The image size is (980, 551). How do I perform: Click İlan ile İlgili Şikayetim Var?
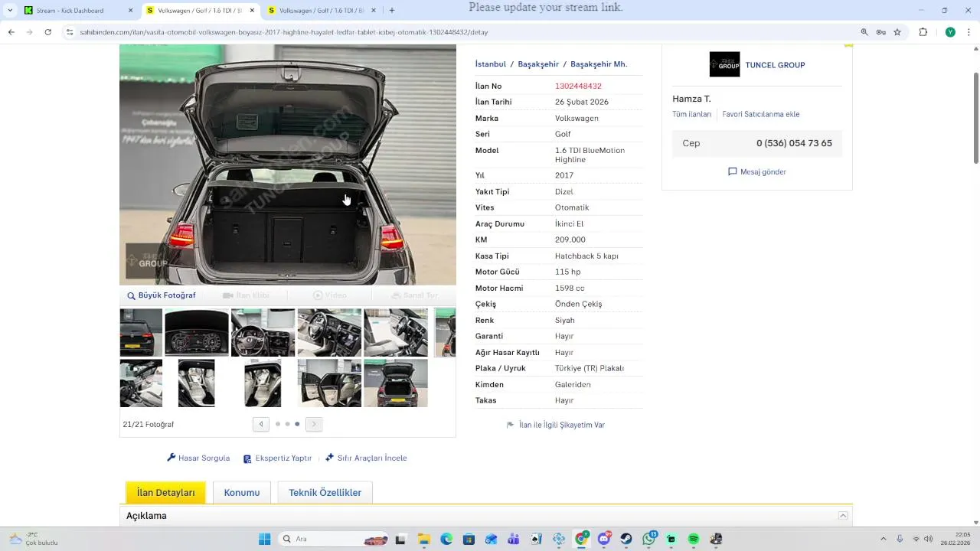562,425
